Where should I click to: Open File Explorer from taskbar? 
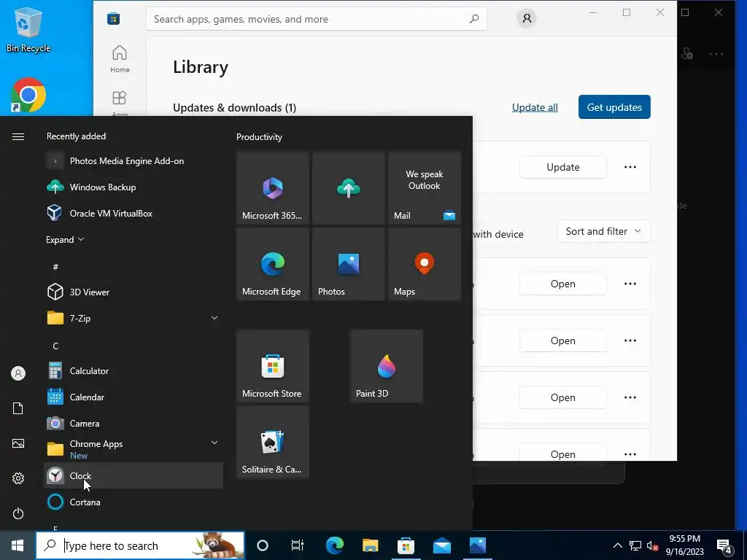[x=370, y=545]
